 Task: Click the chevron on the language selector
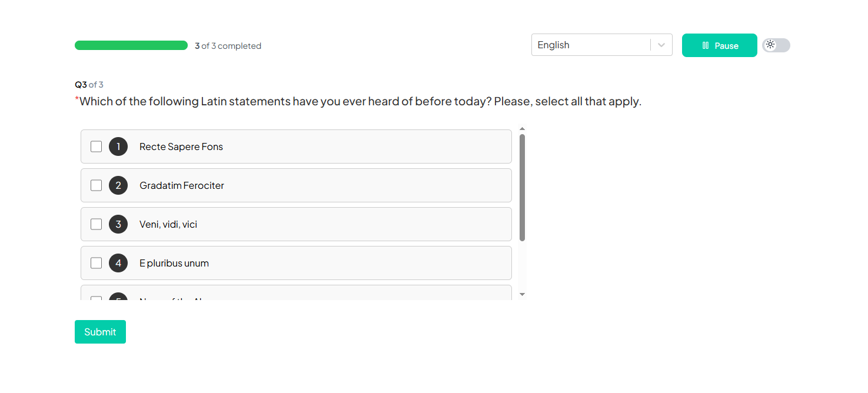coord(661,45)
